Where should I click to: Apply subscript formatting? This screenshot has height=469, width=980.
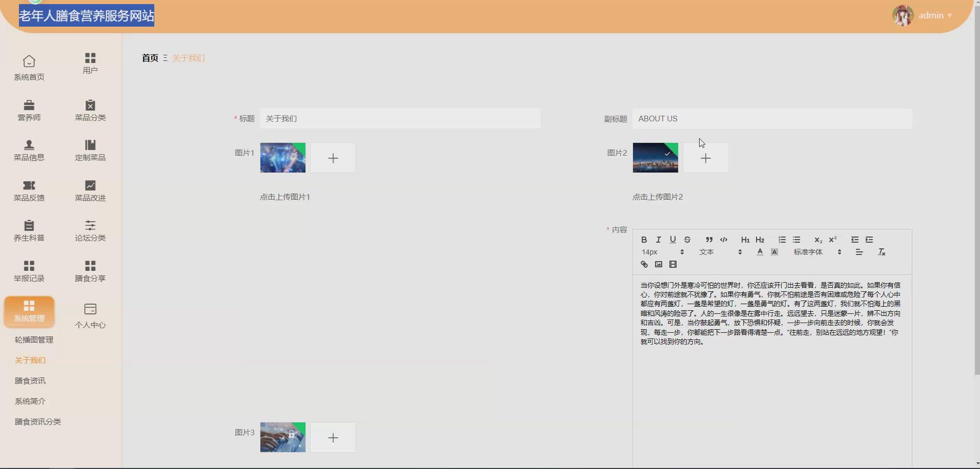(818, 240)
